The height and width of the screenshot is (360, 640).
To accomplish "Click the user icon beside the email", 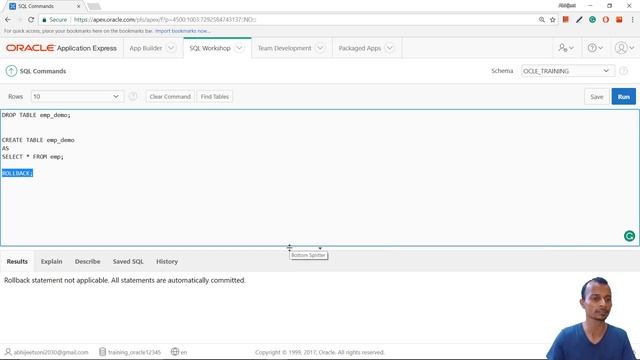I will click(x=8, y=352).
